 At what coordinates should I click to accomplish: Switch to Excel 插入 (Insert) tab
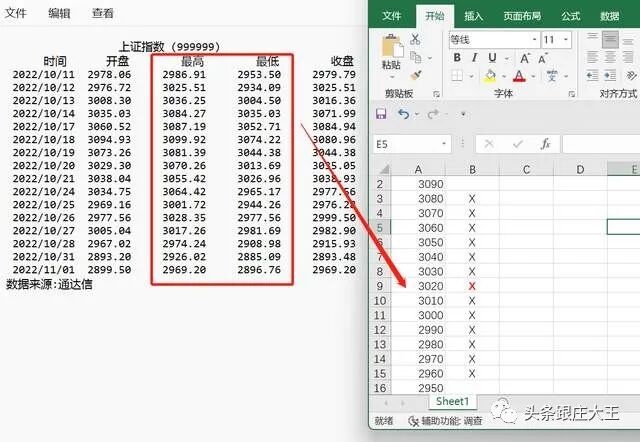474,16
